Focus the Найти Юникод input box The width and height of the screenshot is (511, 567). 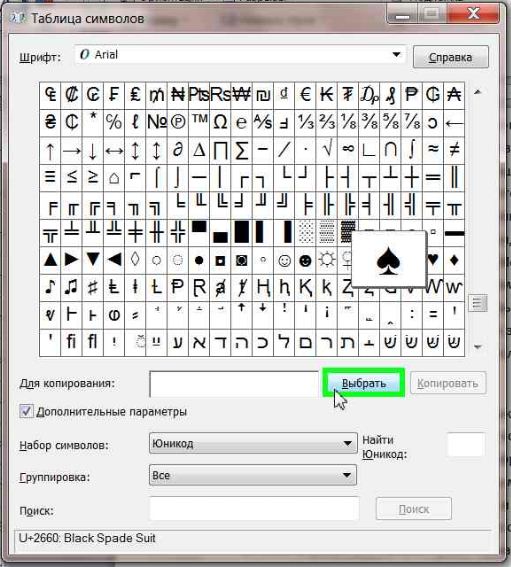(465, 445)
